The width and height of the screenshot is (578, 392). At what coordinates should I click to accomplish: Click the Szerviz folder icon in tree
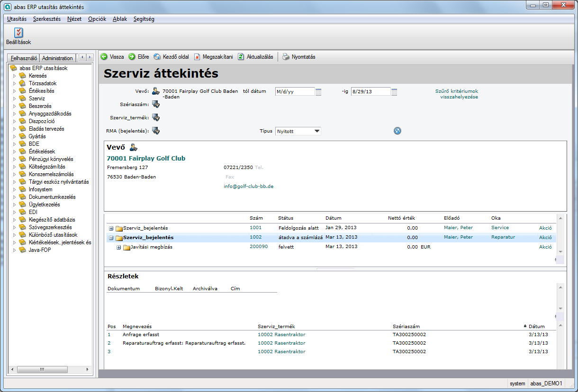(x=23, y=98)
